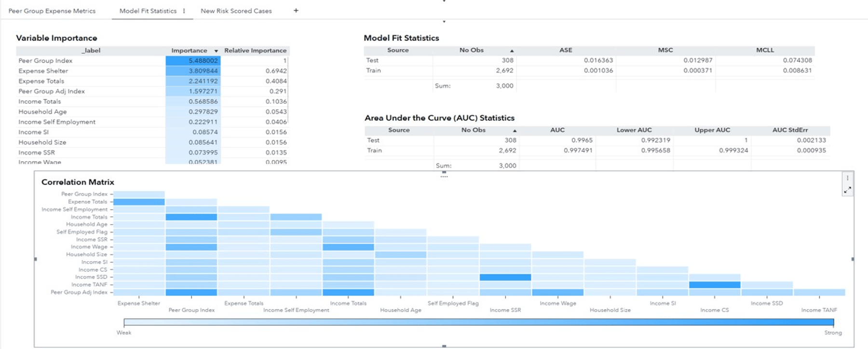Select the Test row in AUC Statistics table
This screenshot has height=349, width=868.
(373, 140)
